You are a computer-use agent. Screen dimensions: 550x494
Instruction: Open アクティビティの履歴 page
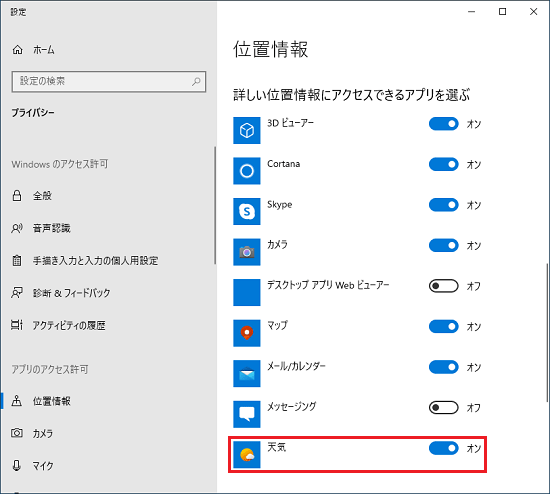[69, 325]
